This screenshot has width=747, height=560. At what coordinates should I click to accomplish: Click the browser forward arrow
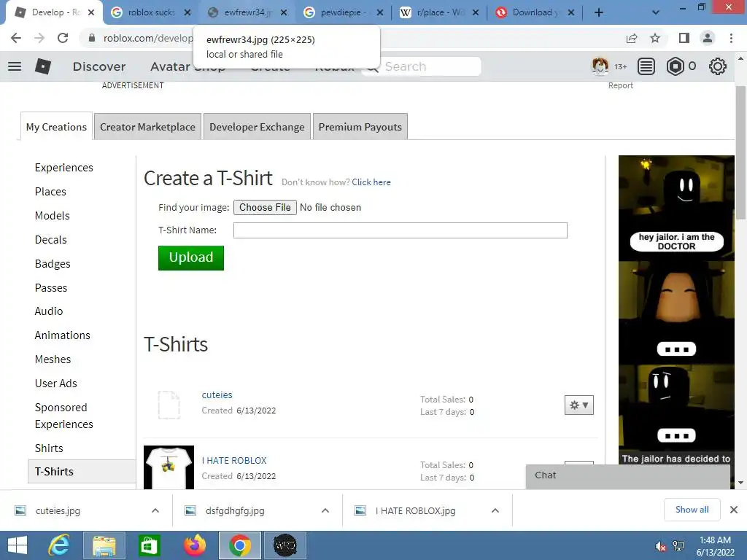(39, 38)
